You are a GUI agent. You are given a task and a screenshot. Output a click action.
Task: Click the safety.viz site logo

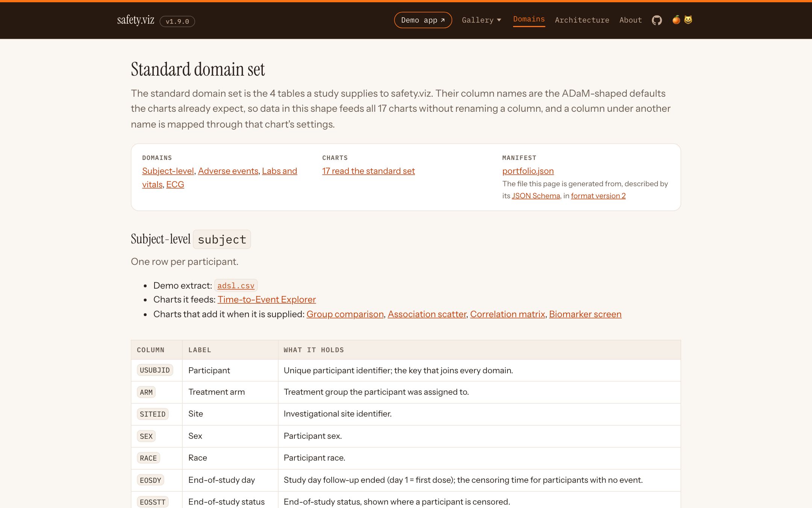pos(136,20)
